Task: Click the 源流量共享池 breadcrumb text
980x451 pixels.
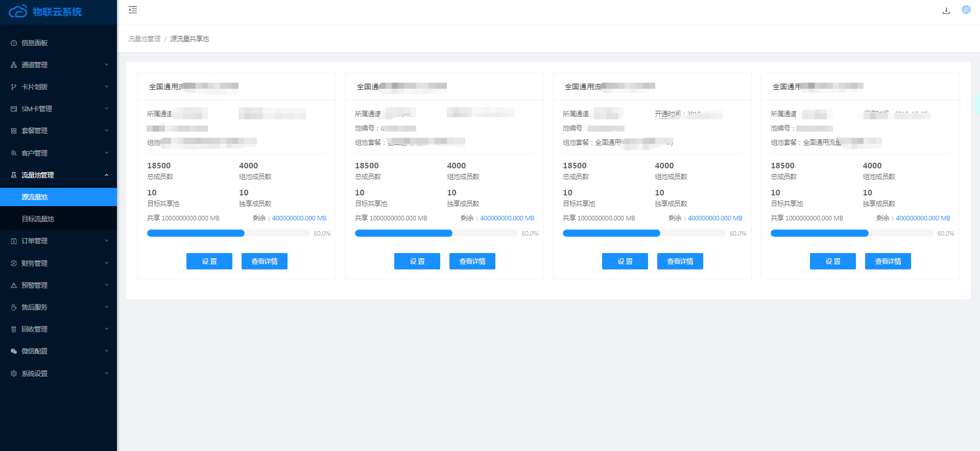Action: (x=189, y=39)
